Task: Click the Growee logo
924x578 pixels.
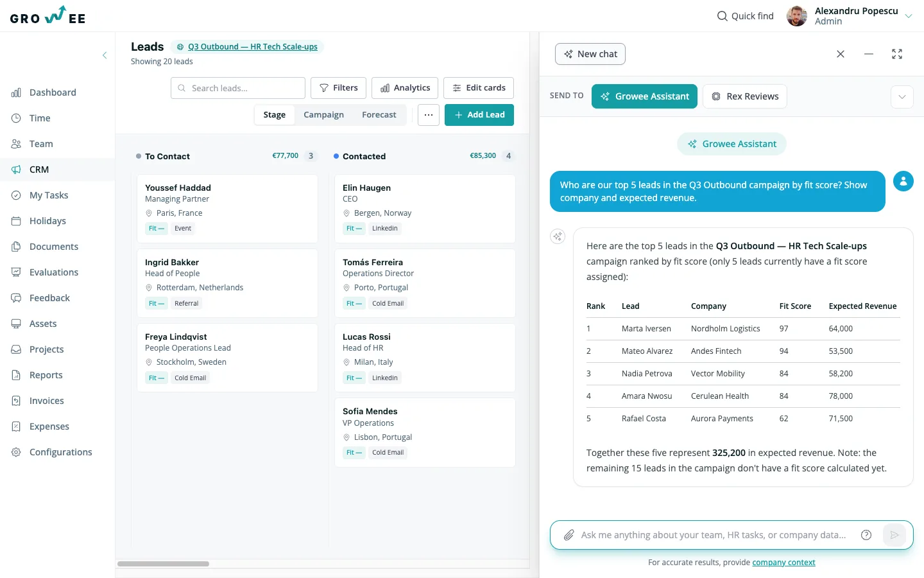Action: [x=47, y=15]
